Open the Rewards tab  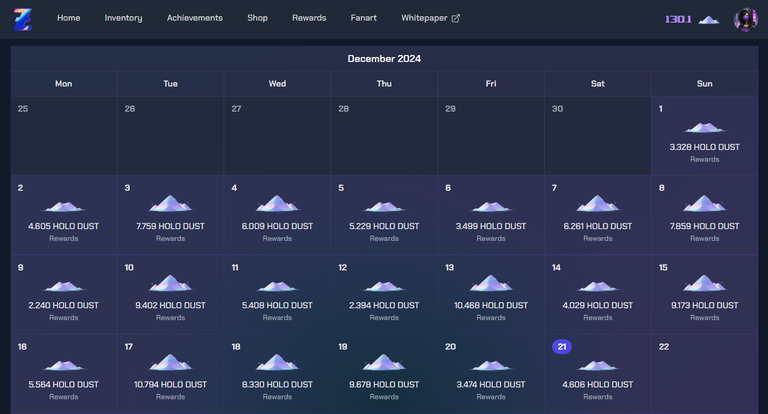click(309, 18)
